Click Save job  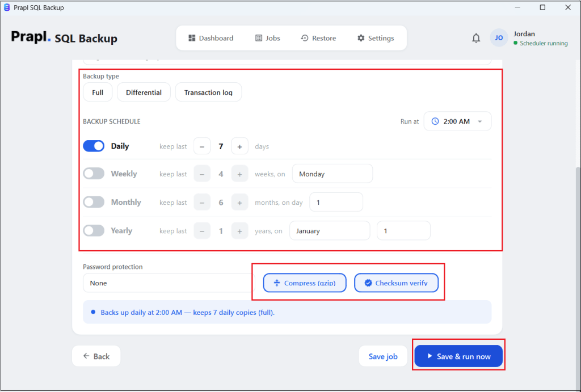[383, 356]
